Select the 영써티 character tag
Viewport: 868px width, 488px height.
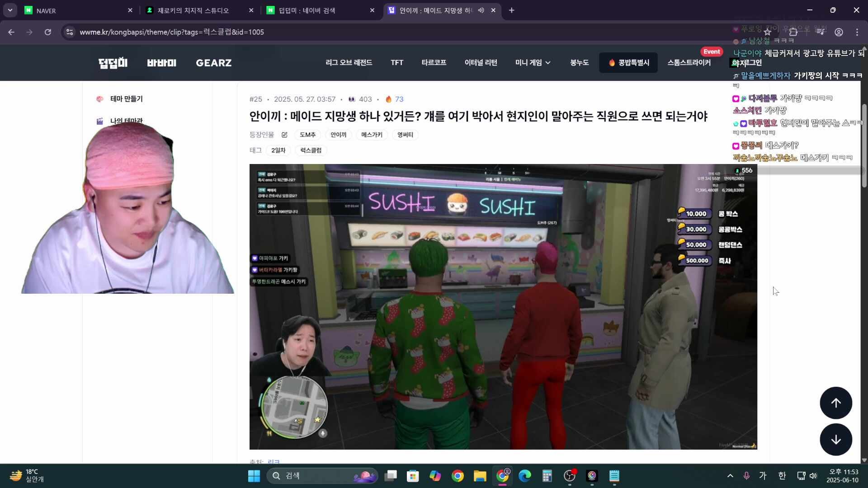(406, 135)
